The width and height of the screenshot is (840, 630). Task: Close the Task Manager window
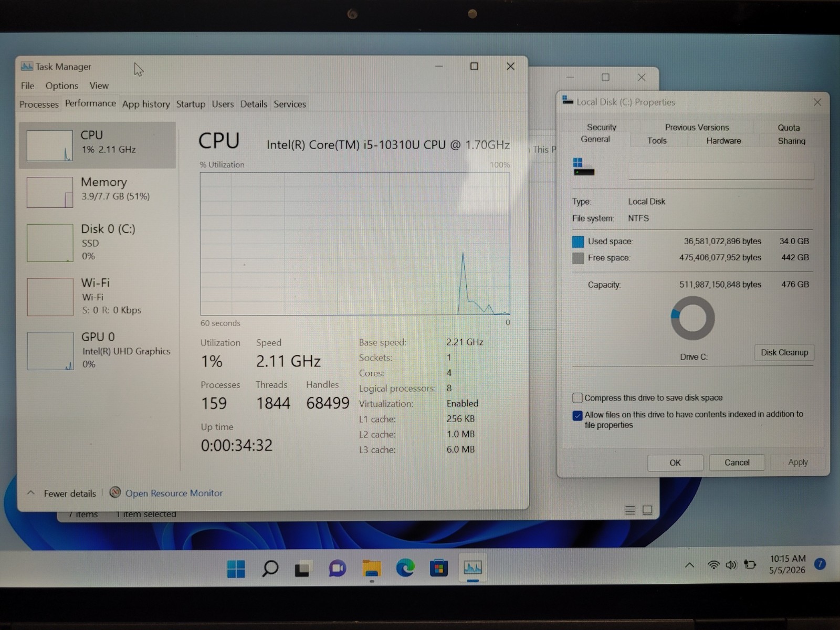(x=510, y=66)
